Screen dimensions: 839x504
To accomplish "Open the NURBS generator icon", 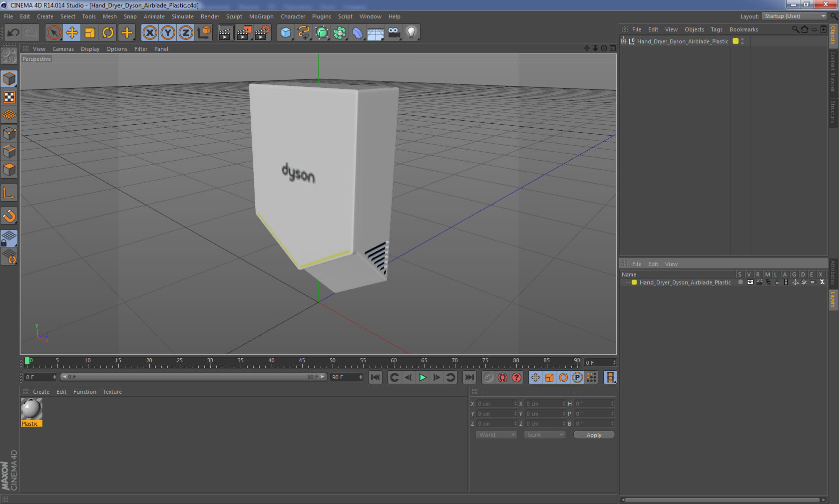I will (x=322, y=33).
